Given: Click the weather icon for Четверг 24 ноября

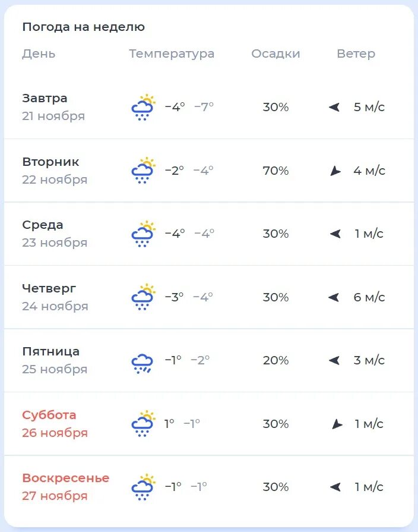Looking at the screenshot, I should pos(143,297).
